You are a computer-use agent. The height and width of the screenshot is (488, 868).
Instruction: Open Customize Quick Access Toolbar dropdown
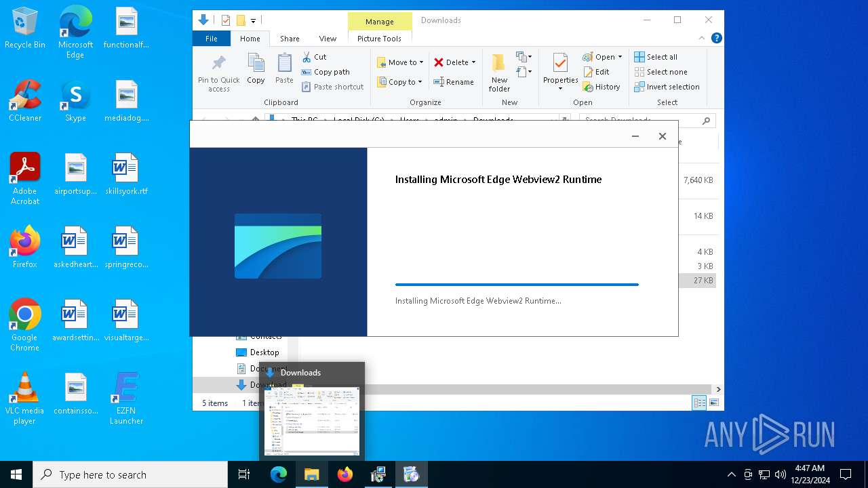coord(253,21)
